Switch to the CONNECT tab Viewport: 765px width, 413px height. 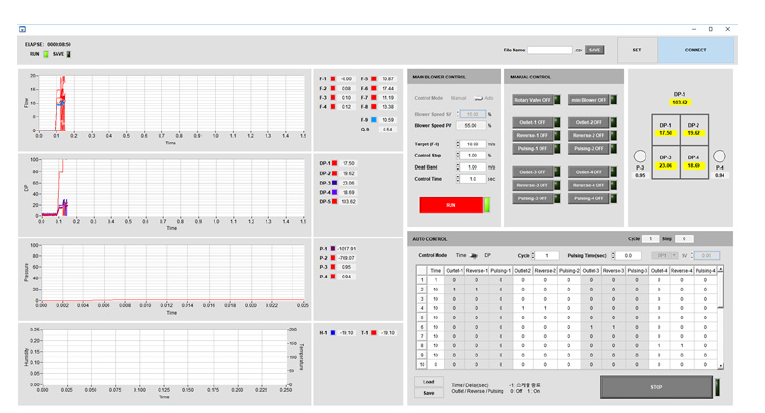pos(695,50)
